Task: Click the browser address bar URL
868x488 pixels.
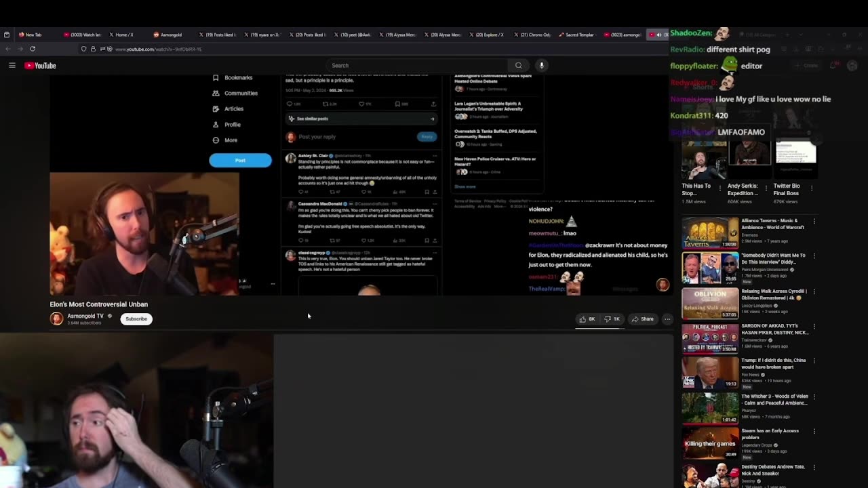Action: point(159,49)
